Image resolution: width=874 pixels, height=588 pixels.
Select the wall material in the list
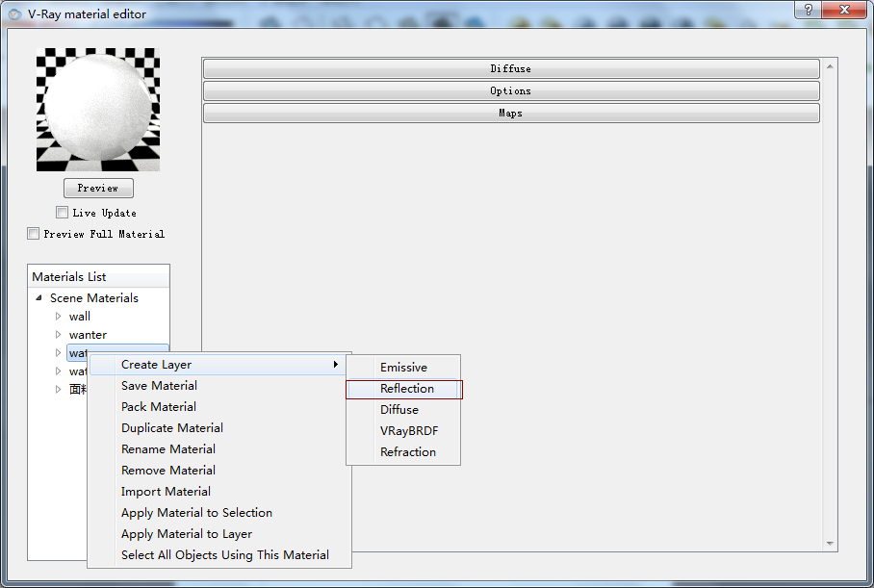pos(80,317)
